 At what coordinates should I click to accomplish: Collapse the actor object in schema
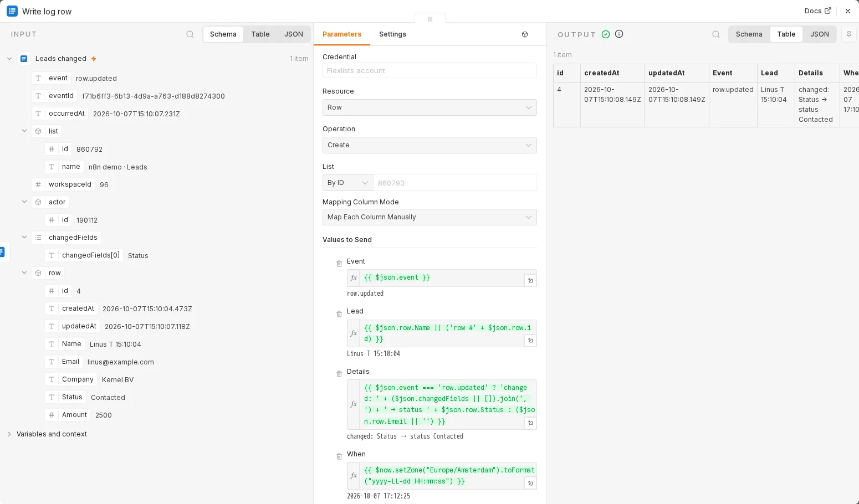tap(24, 202)
